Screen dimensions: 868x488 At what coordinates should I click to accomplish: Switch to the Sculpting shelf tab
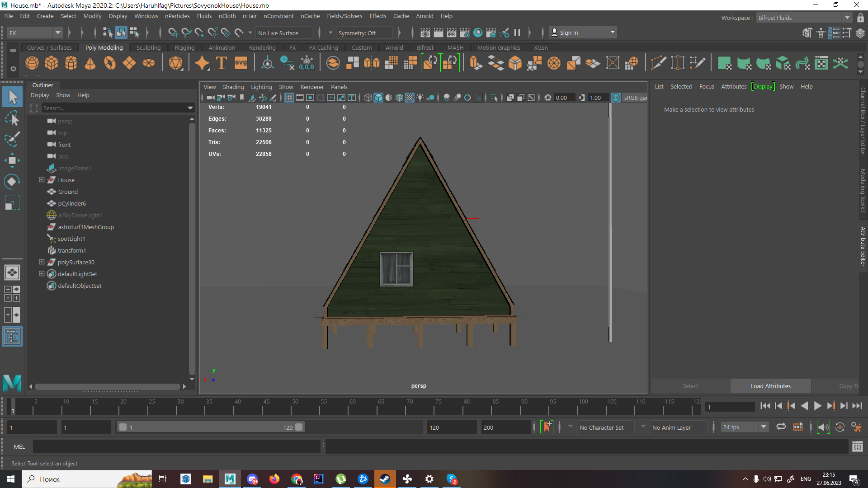click(148, 47)
